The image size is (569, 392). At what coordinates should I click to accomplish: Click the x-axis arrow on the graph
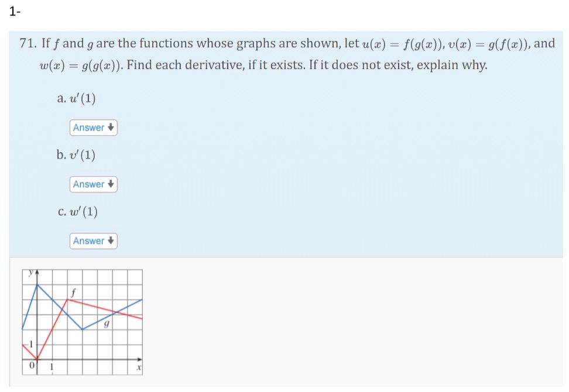click(139, 359)
